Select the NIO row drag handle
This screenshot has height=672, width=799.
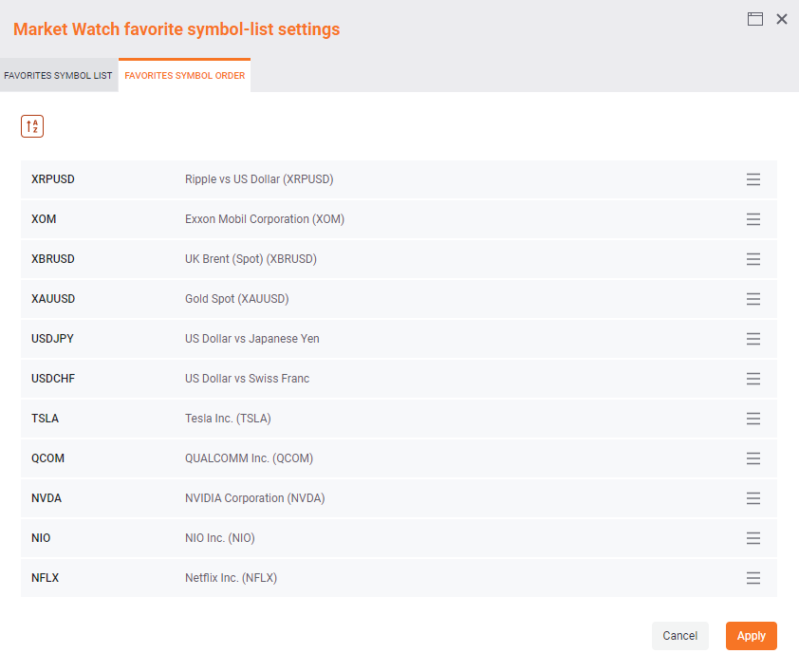tap(753, 538)
